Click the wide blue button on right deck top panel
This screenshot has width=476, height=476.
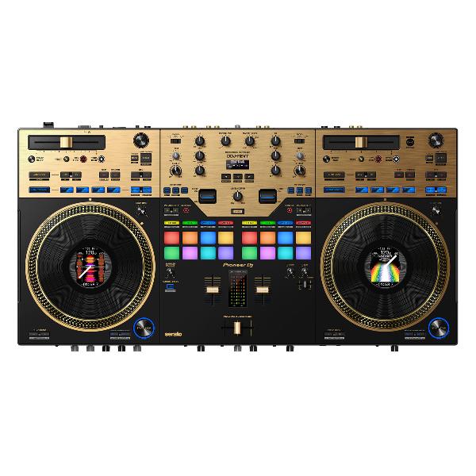[x=334, y=190]
